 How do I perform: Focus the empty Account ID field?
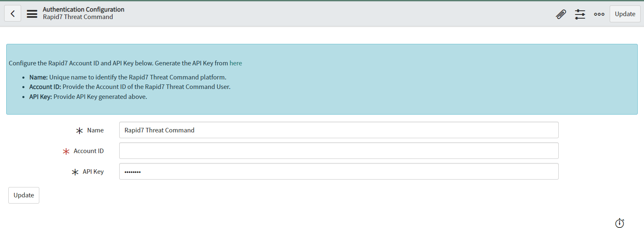[x=339, y=151]
